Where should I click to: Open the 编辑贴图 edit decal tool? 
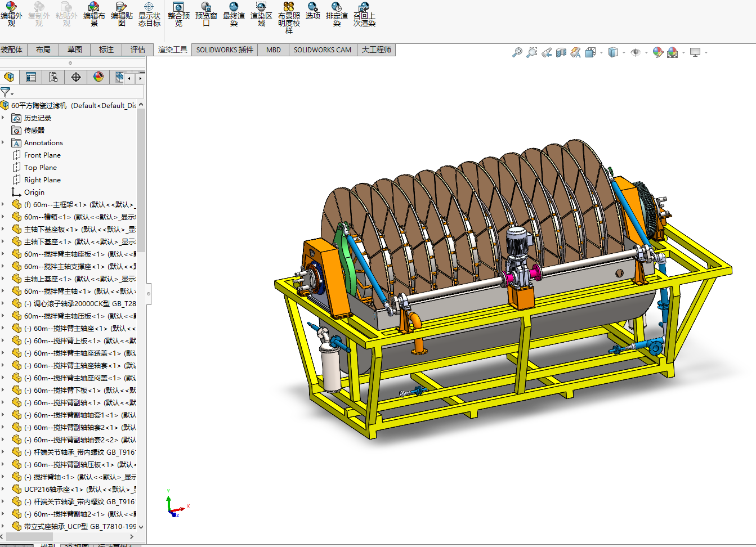pyautogui.click(x=122, y=14)
